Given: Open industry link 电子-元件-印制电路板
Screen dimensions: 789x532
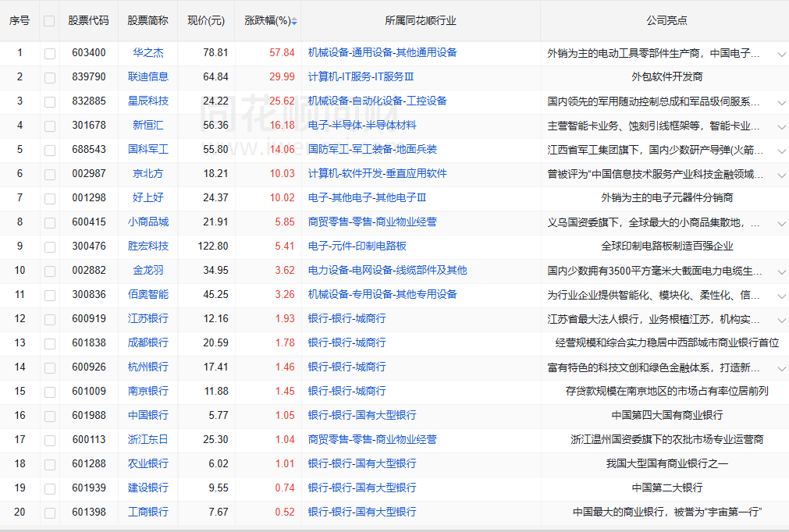Looking at the screenshot, I should pos(357,246).
